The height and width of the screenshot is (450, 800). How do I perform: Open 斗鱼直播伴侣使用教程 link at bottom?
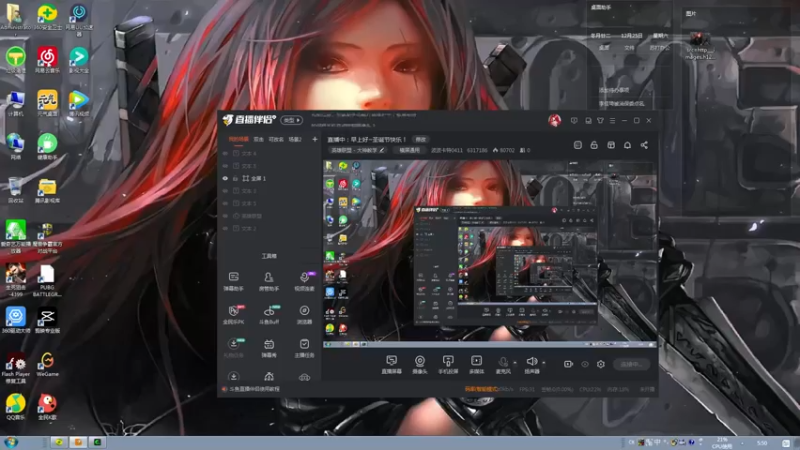pyautogui.click(x=254, y=389)
